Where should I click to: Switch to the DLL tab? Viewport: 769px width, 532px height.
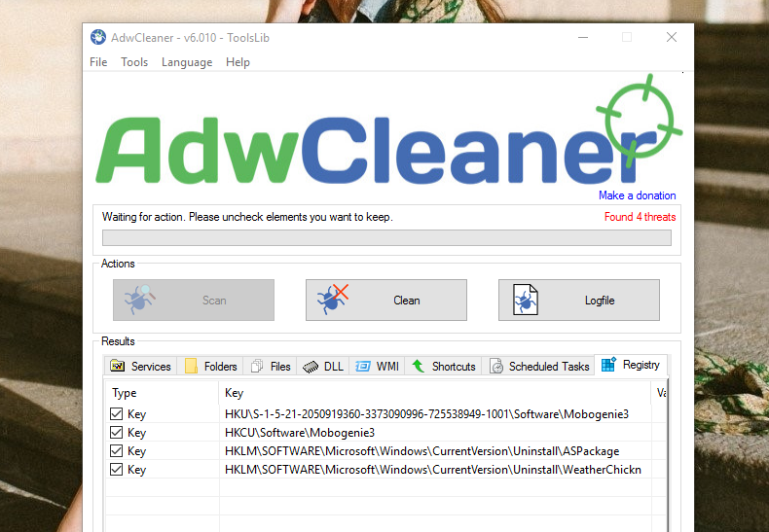323,366
